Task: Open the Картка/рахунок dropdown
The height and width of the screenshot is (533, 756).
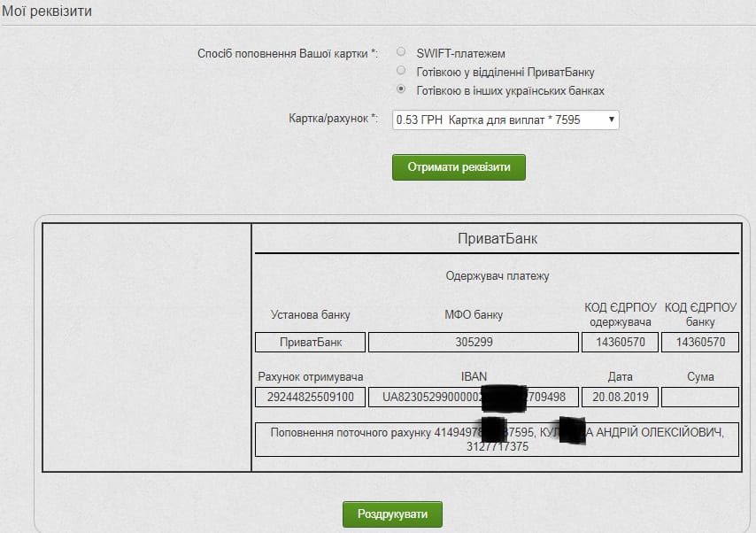Action: click(x=505, y=120)
